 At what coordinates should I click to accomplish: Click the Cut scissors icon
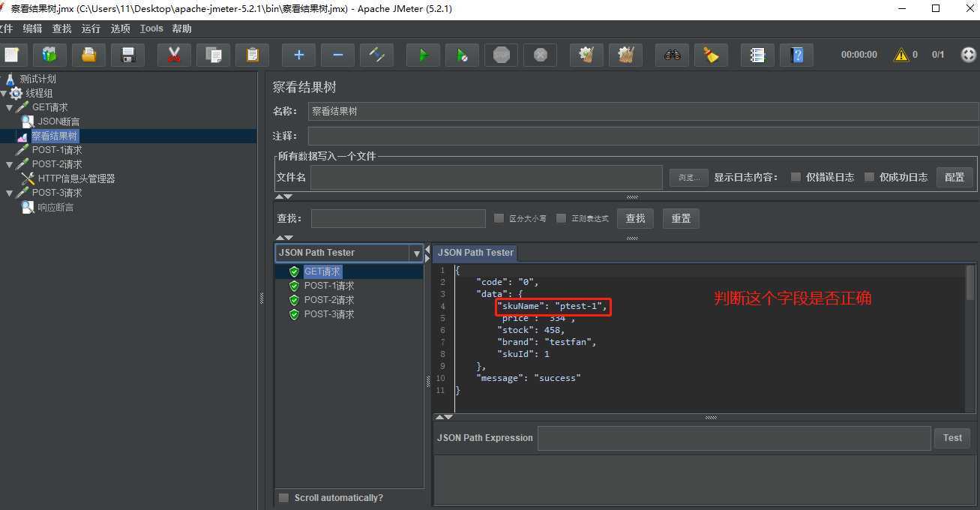(174, 55)
